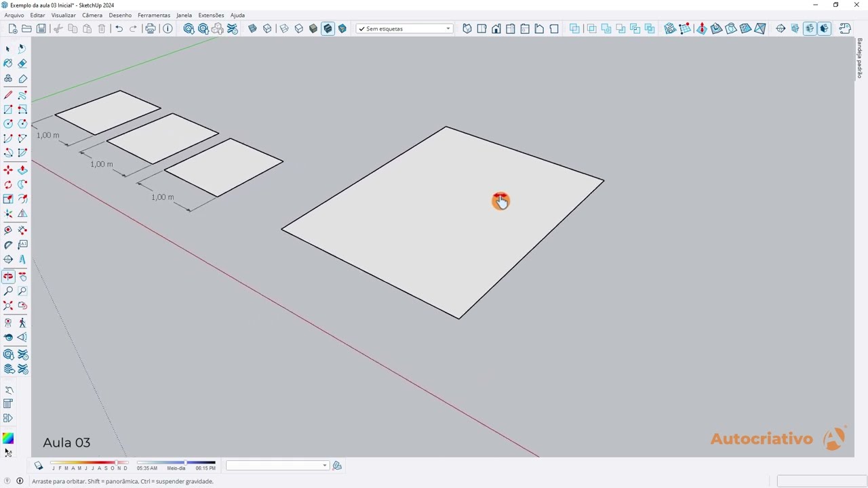Select the Offset tool
Screen dimensions: 868x488
22,199
